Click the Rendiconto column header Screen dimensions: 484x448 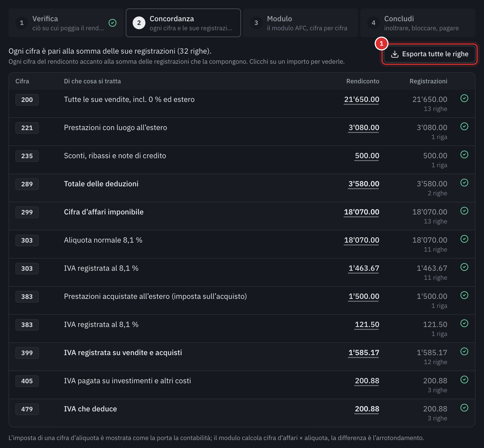pyautogui.click(x=363, y=81)
